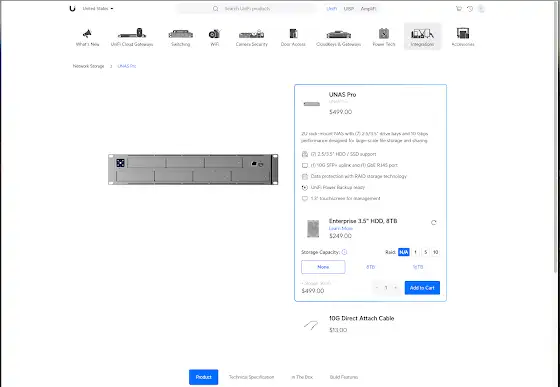
Task: Click the UNAS Pro small thumbnail in card
Action: point(312,104)
